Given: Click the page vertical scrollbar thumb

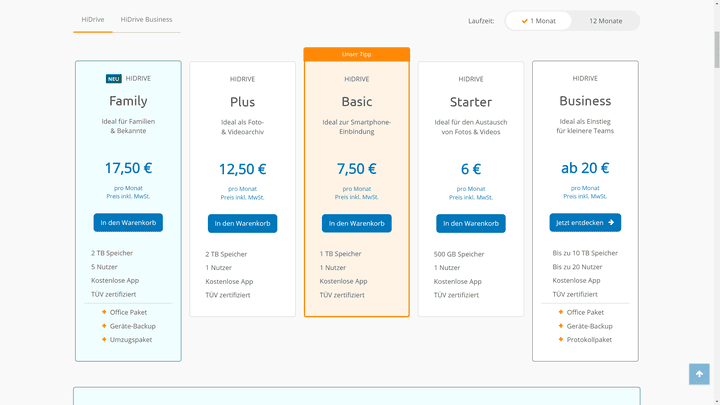Looking at the screenshot, I should [x=716, y=50].
